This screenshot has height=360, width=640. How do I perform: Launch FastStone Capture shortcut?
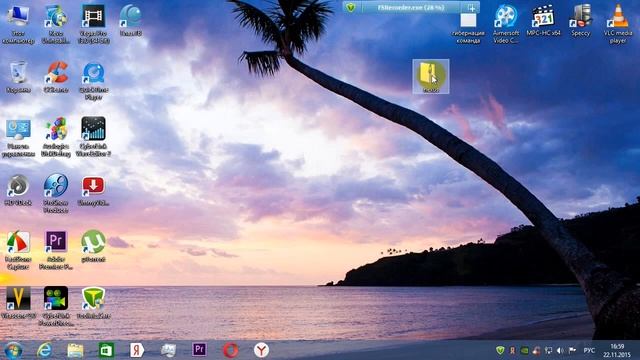(x=18, y=250)
